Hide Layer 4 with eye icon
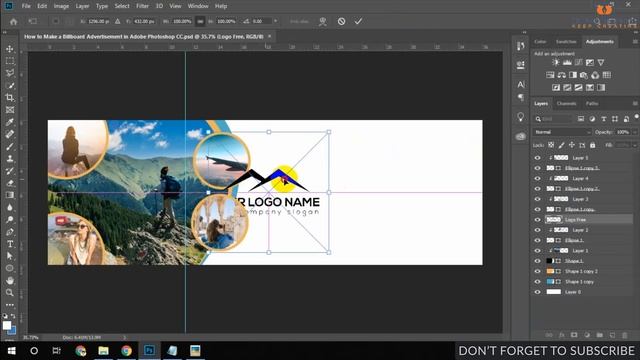Viewport: 640px width, 360px height. 538,178
